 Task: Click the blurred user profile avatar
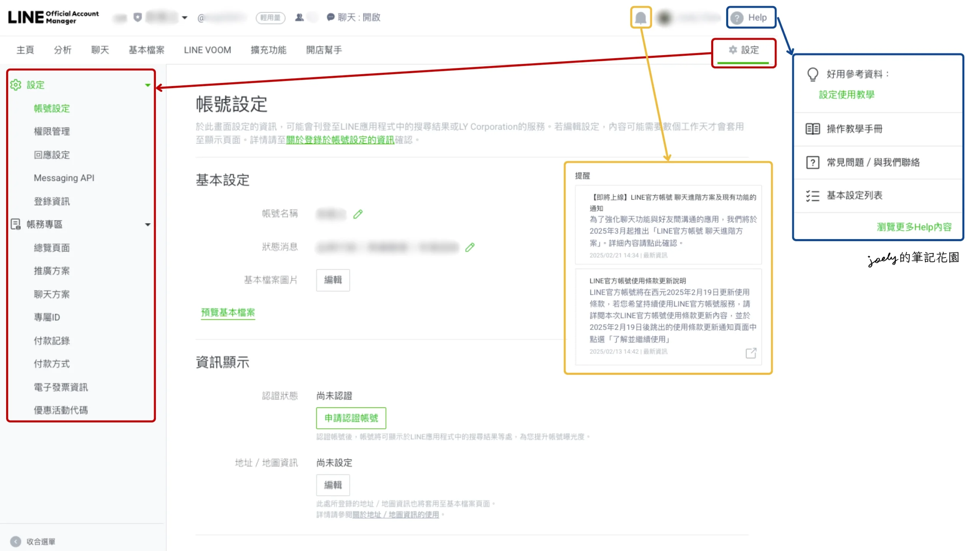coord(665,18)
